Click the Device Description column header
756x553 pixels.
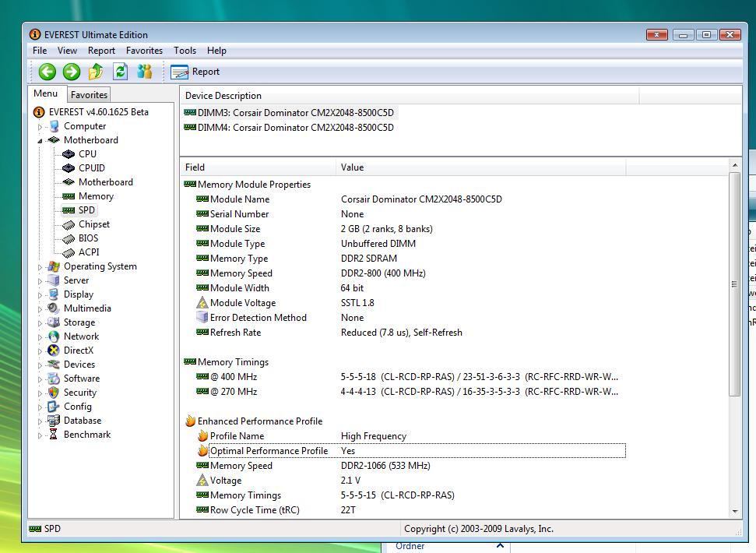[410, 96]
